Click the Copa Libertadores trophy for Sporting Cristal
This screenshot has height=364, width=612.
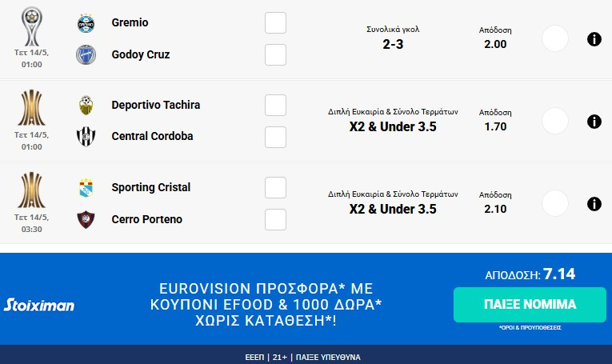(31, 190)
